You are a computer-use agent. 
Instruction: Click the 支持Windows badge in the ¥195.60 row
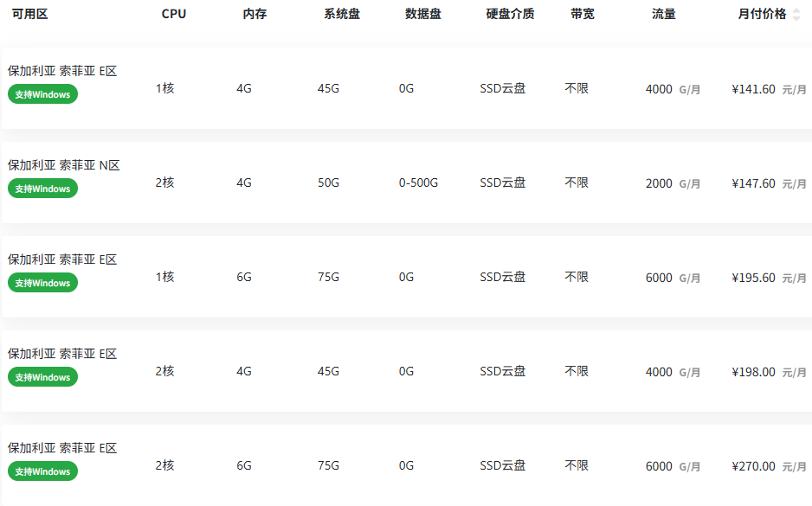(x=42, y=283)
